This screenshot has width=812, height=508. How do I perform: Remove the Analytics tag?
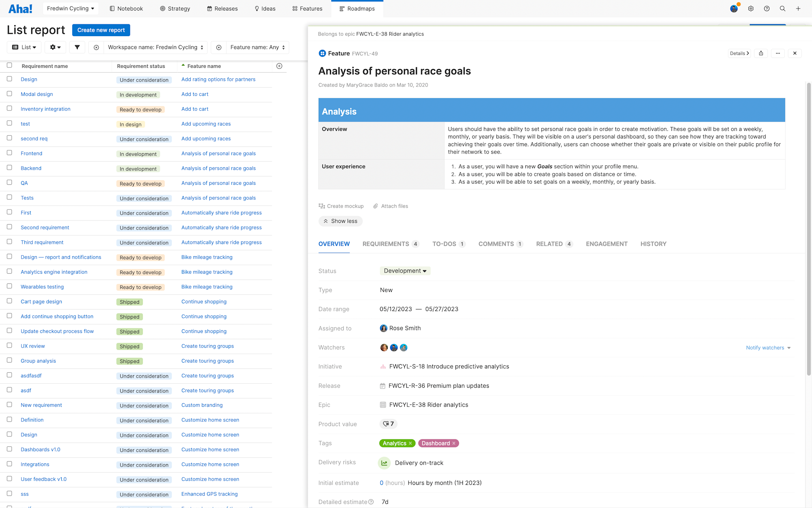coord(410,443)
